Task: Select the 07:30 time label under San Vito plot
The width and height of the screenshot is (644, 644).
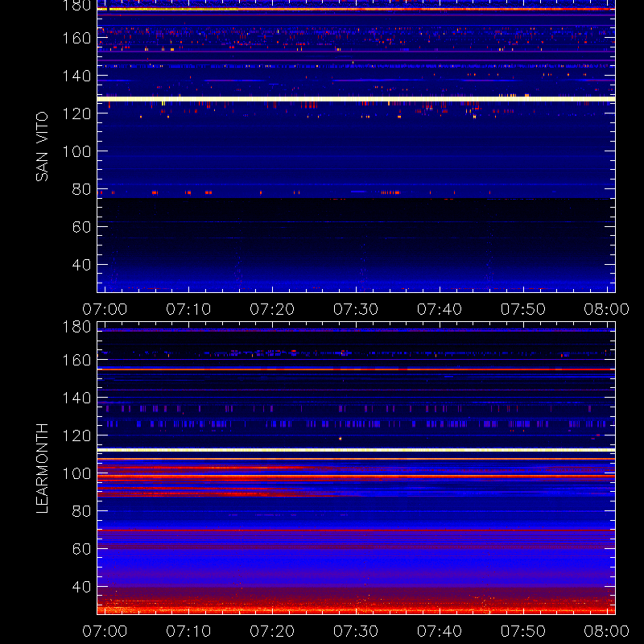Action: pyautogui.click(x=356, y=309)
